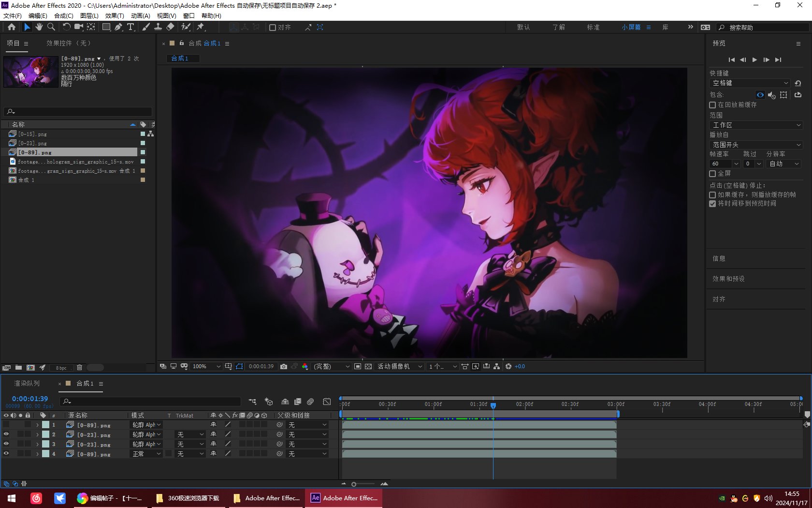Reset exposure icon in viewer bar
This screenshot has width=812, height=508.
(508, 367)
